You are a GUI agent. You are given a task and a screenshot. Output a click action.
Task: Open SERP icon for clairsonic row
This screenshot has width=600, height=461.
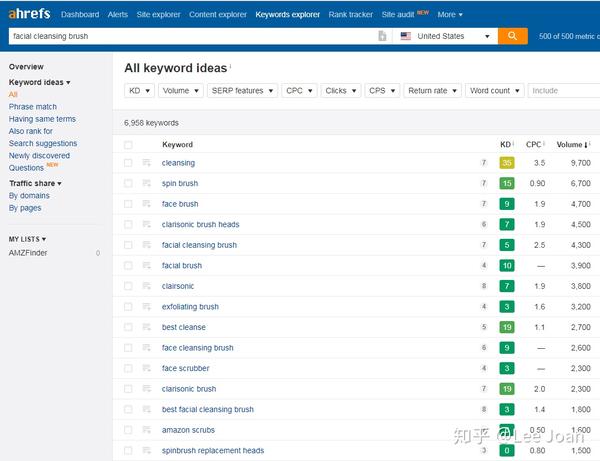[x=147, y=286]
